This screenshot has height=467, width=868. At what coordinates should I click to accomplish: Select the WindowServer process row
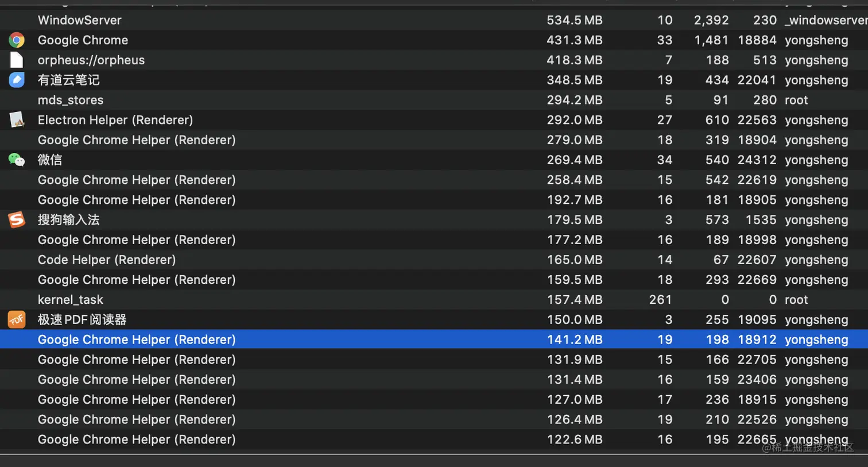pyautogui.click(x=434, y=20)
